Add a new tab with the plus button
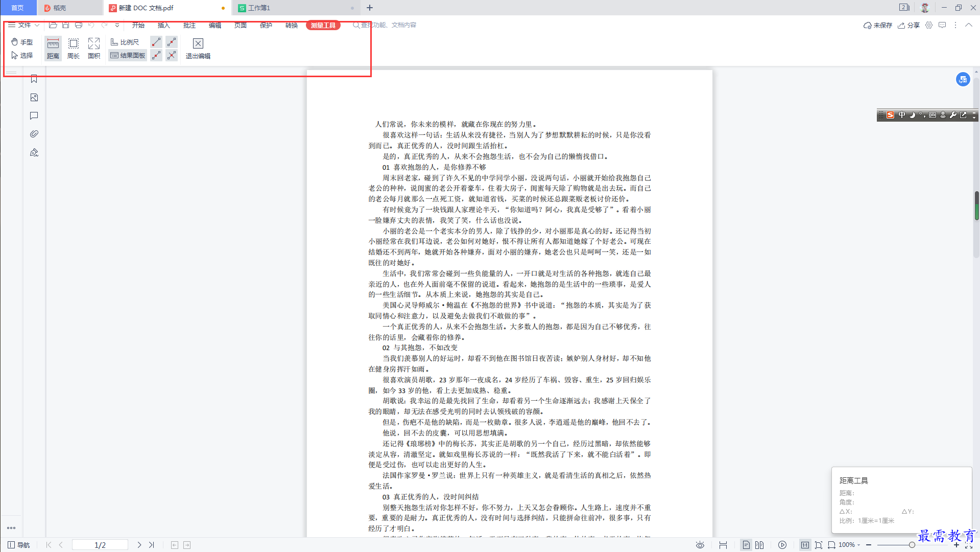Image resolution: width=980 pixels, height=552 pixels. (x=370, y=8)
